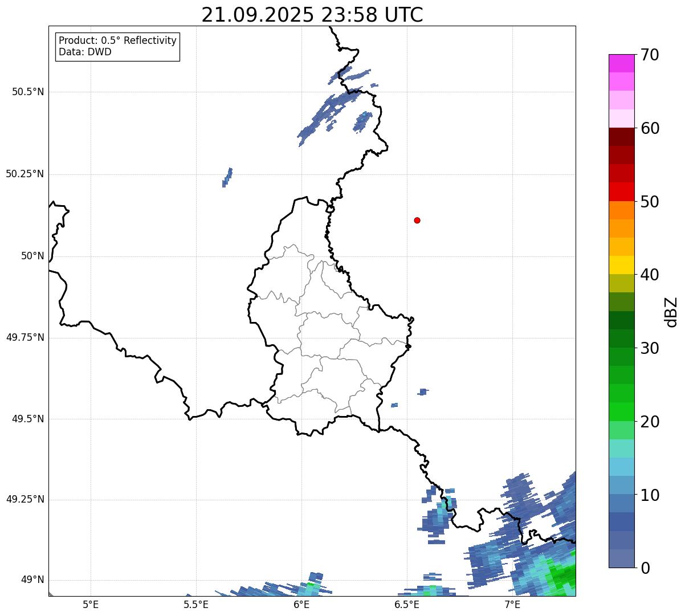The height and width of the screenshot is (616, 685).
Task: Click the 6.5°E longitude label
Action: 407,604
